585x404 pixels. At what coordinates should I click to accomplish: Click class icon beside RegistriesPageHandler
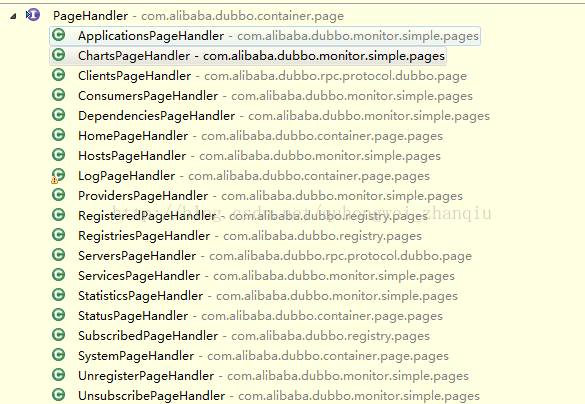(x=59, y=235)
